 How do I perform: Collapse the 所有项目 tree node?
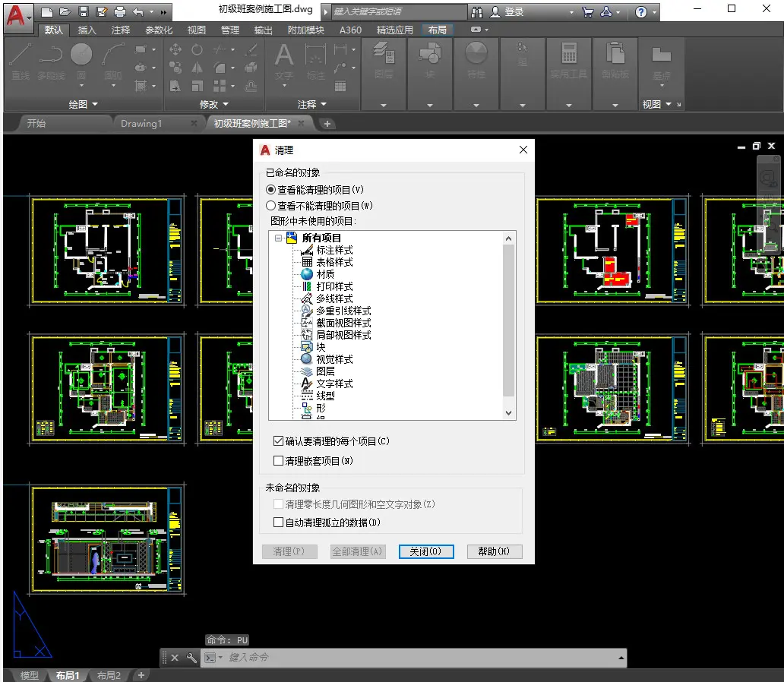279,238
